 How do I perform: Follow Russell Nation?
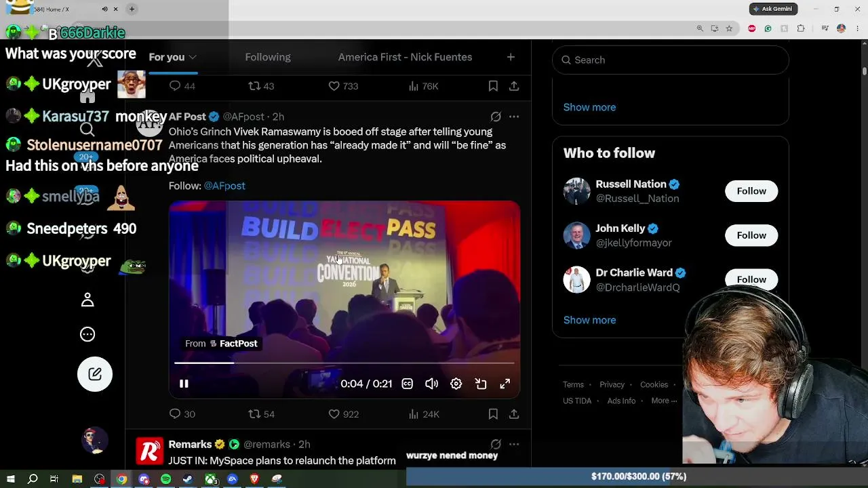click(751, 191)
